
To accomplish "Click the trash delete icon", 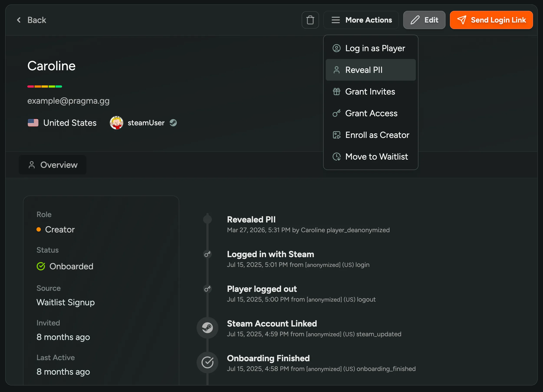I will (x=310, y=20).
